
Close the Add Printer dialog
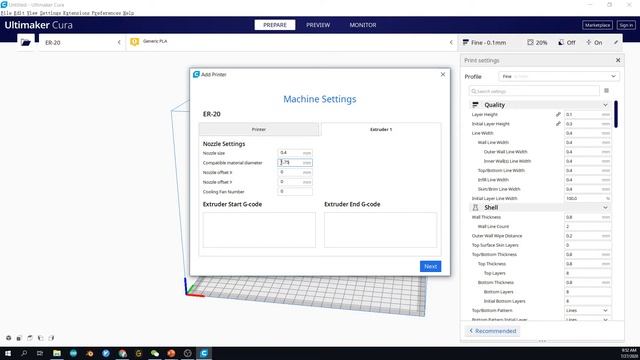tap(443, 74)
